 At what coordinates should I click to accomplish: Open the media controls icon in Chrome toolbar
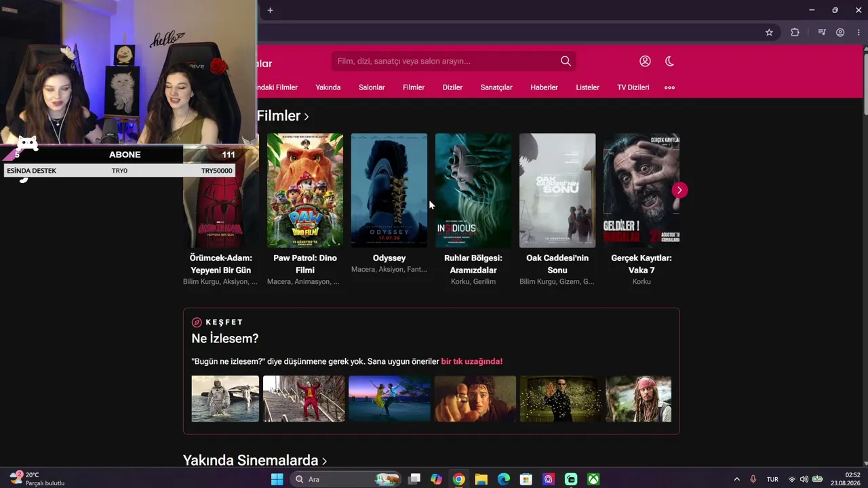(821, 33)
